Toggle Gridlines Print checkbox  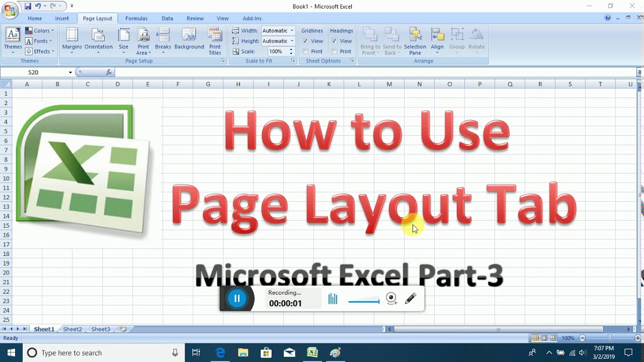coord(305,51)
